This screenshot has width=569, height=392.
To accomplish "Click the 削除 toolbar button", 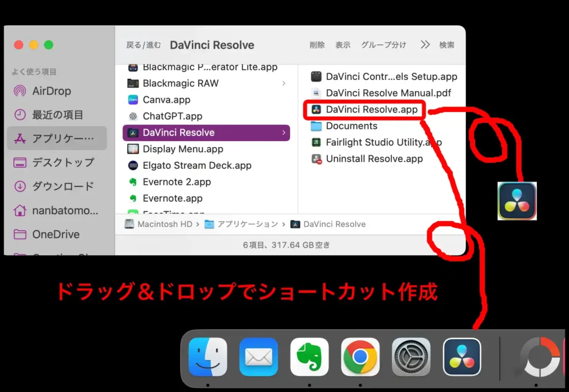I will pos(317,45).
